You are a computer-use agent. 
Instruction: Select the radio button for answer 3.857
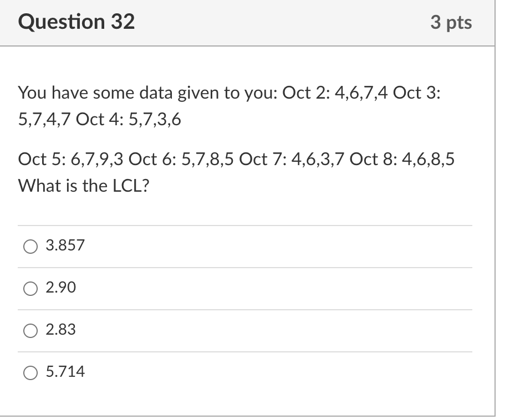point(30,245)
